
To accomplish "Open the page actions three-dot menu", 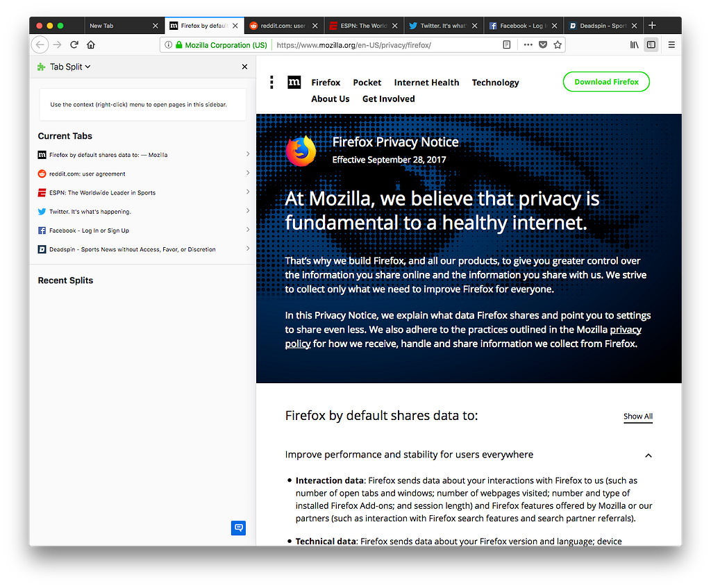I will point(528,45).
